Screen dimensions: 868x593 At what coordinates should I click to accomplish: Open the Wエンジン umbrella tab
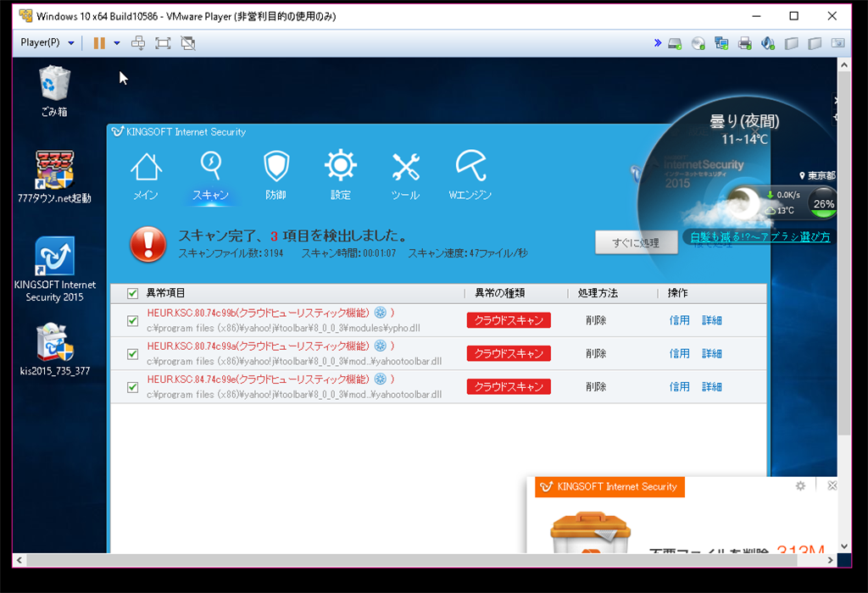470,175
